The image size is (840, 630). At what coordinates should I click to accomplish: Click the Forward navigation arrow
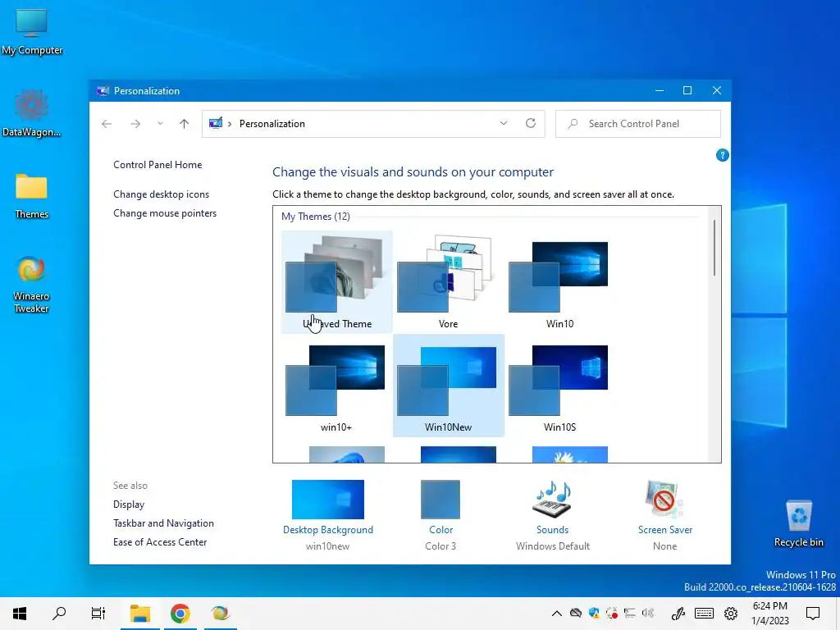coord(135,124)
